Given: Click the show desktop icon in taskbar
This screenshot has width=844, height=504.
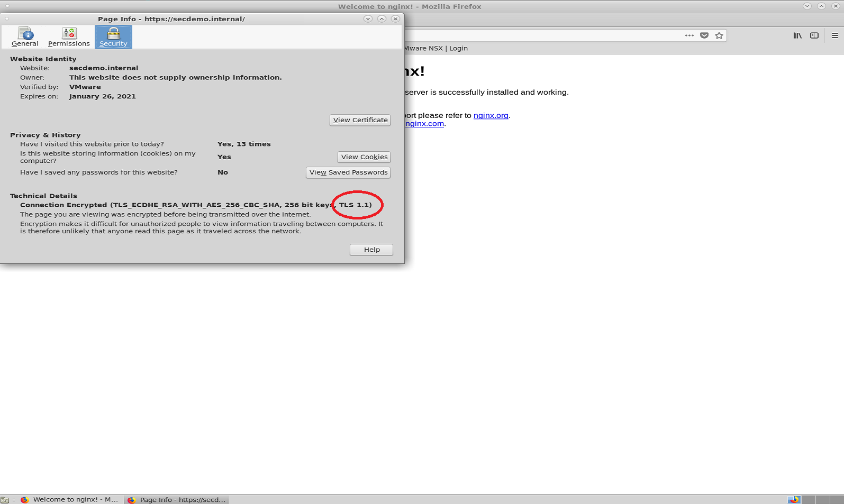Looking at the screenshot, I should pos(5,500).
